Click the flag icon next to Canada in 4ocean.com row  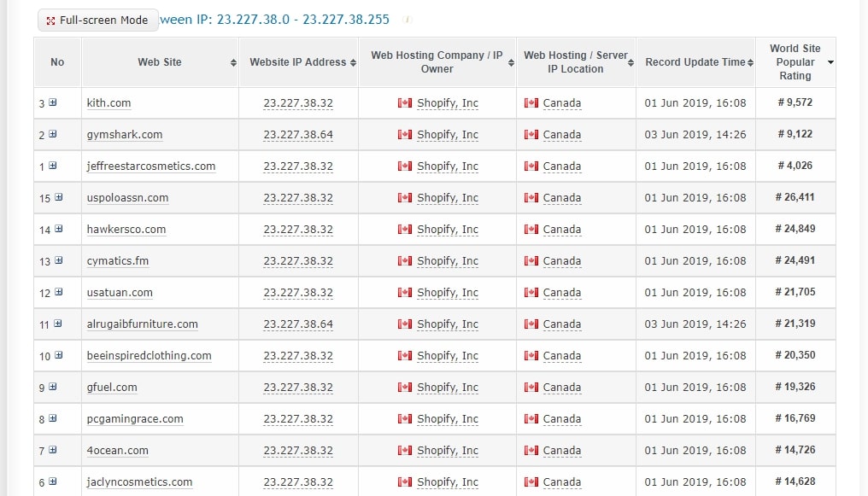pyautogui.click(x=531, y=451)
